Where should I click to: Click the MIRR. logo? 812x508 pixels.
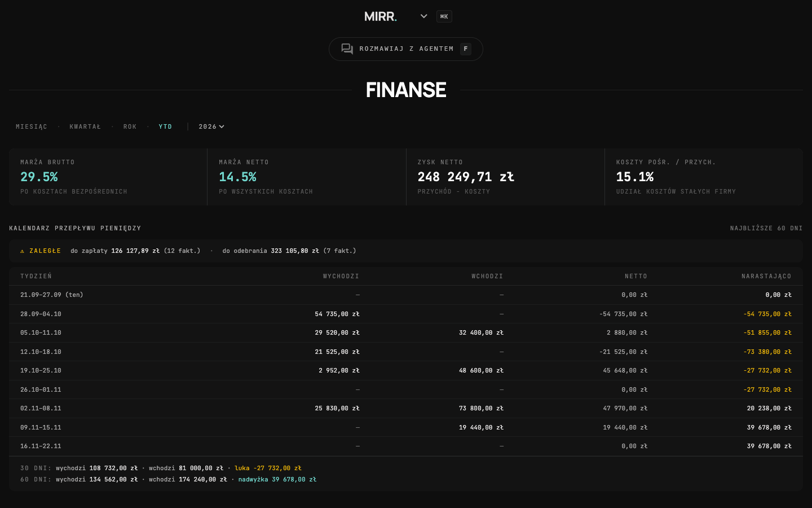pos(381,16)
